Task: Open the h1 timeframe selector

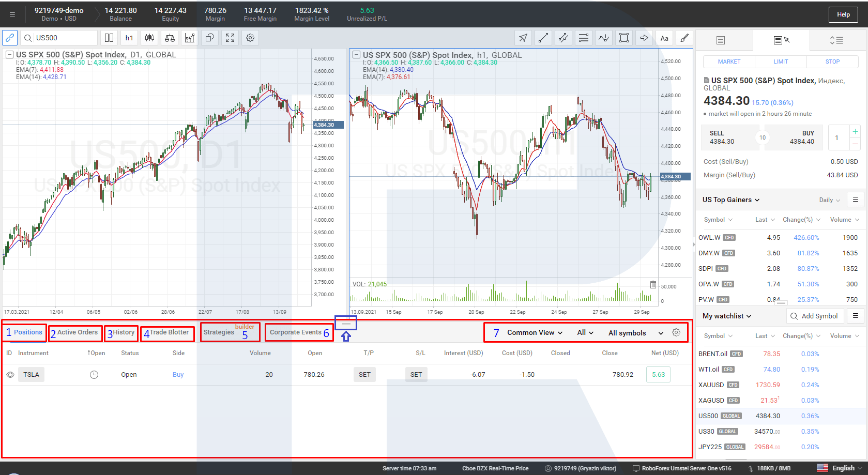Action: (x=129, y=38)
